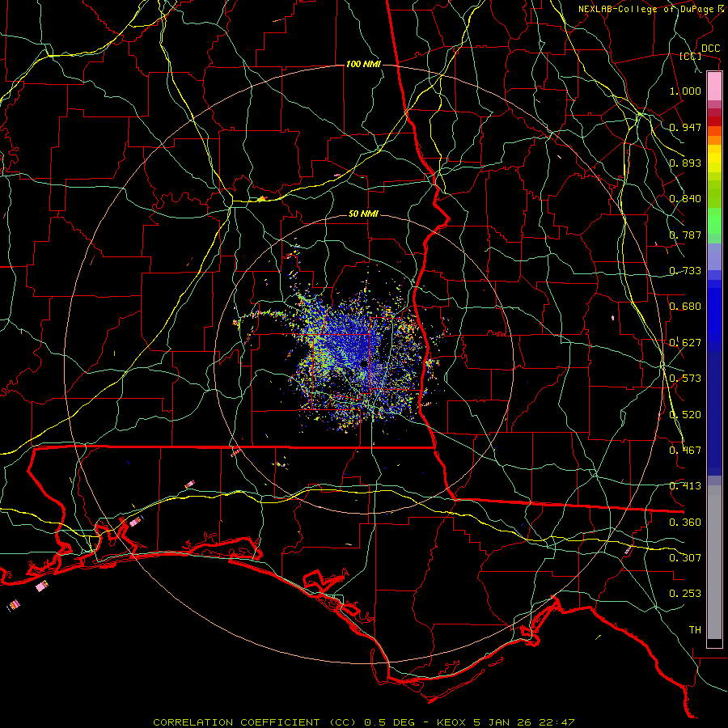The image size is (728, 728).
Task: Click the 0.360 scale value
Action: click(x=685, y=523)
